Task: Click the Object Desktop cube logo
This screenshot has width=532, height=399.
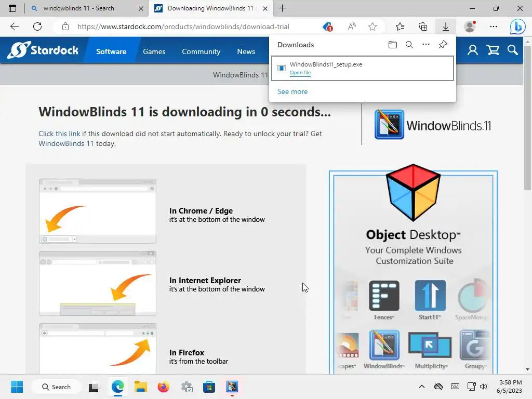Action: point(413,192)
